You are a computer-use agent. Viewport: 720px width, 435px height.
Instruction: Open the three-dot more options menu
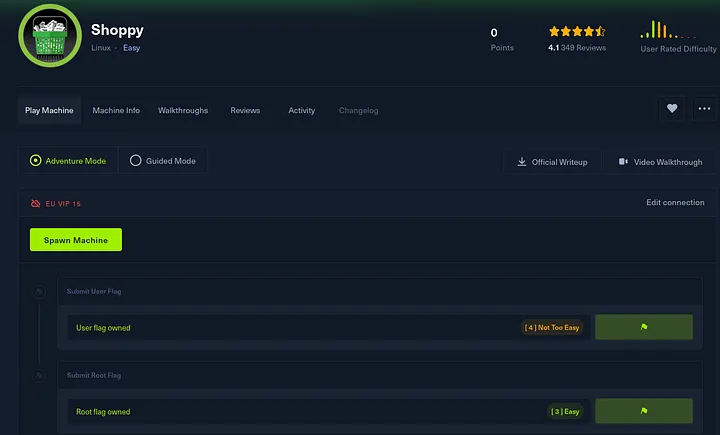click(704, 109)
